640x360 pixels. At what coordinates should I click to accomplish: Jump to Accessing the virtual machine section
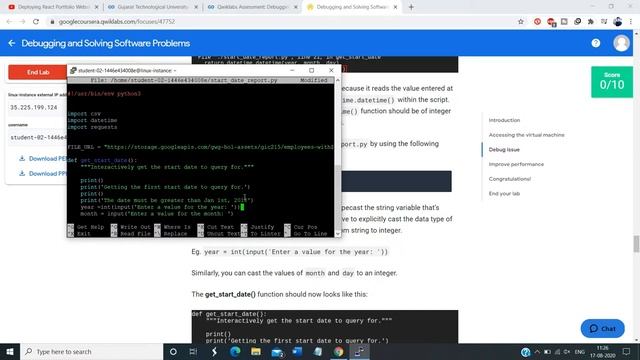tap(527, 135)
